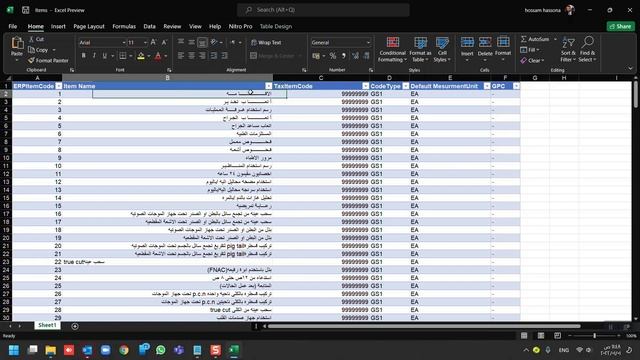Open Cell Styles gallery
Image resolution: width=640 pixels, height=360 pixels.
coord(442,49)
